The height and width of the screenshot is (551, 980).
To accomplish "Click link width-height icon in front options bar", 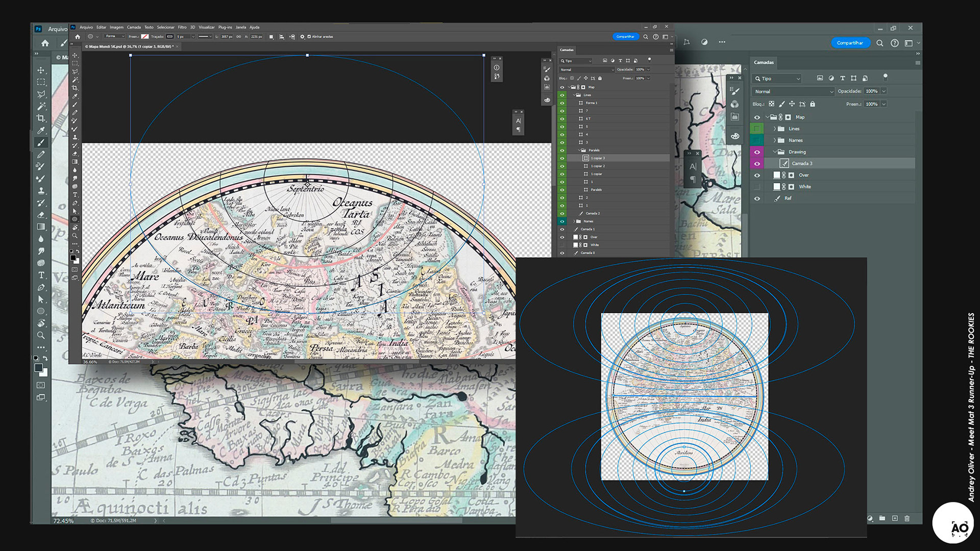I will 238,37.
